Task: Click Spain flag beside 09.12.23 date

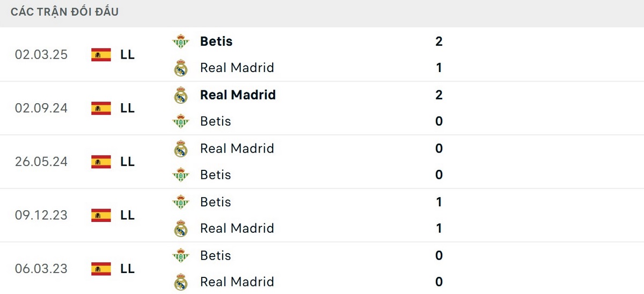Action: click(101, 215)
